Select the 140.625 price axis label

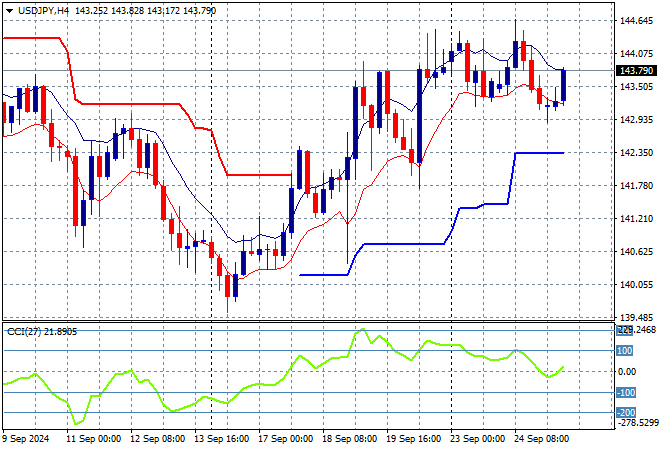pos(636,252)
